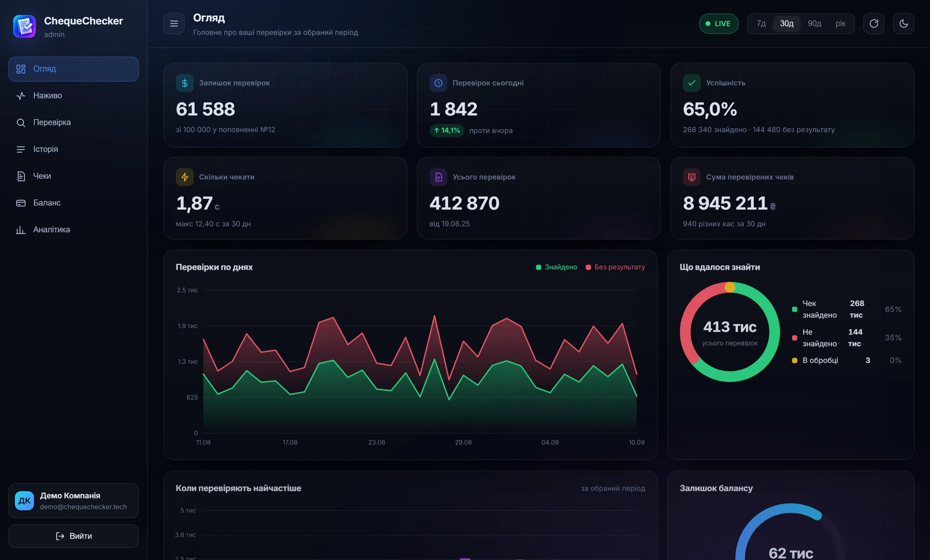Click the clock icon on Перевірок сьогодні
Viewport: 930px width, 560px height.
click(x=438, y=83)
